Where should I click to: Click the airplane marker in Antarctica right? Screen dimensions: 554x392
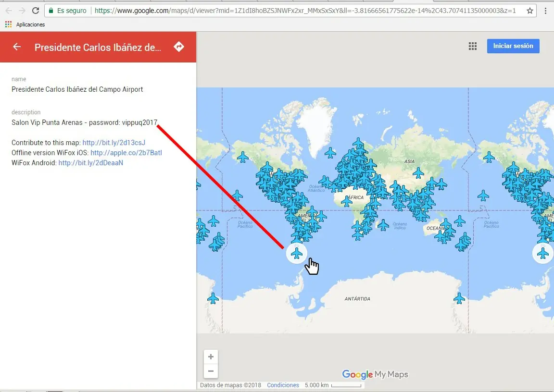click(x=459, y=298)
